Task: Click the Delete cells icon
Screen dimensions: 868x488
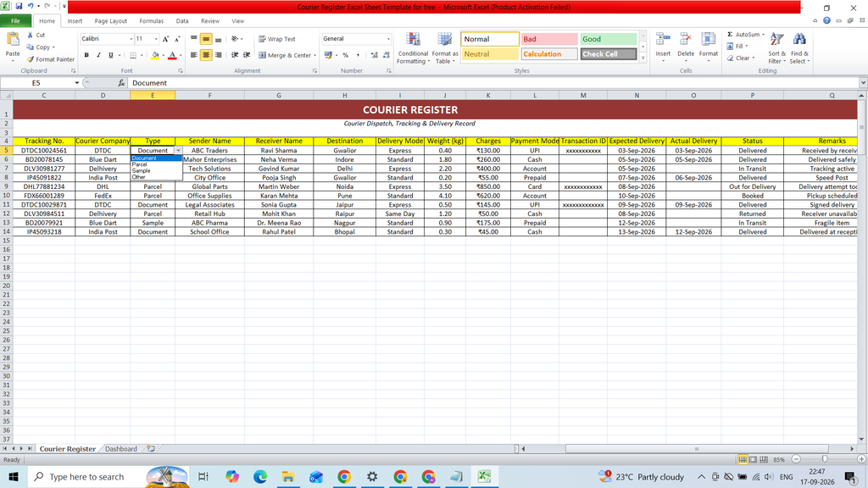Action: tap(685, 40)
